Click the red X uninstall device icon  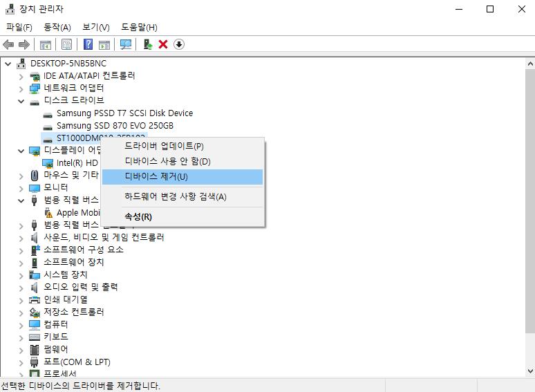pyautogui.click(x=163, y=44)
